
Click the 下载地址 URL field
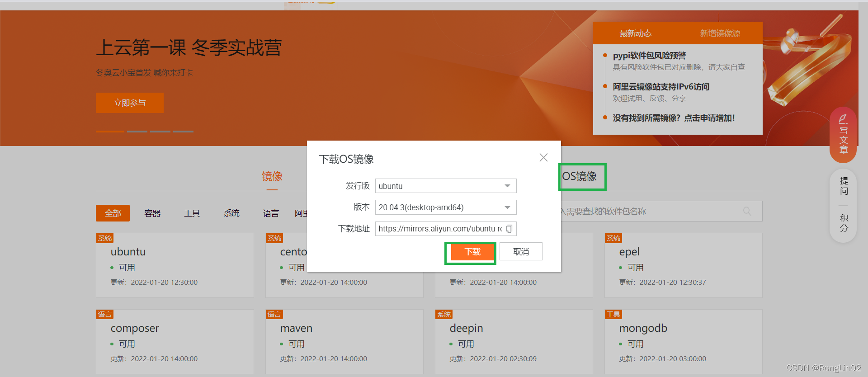439,229
